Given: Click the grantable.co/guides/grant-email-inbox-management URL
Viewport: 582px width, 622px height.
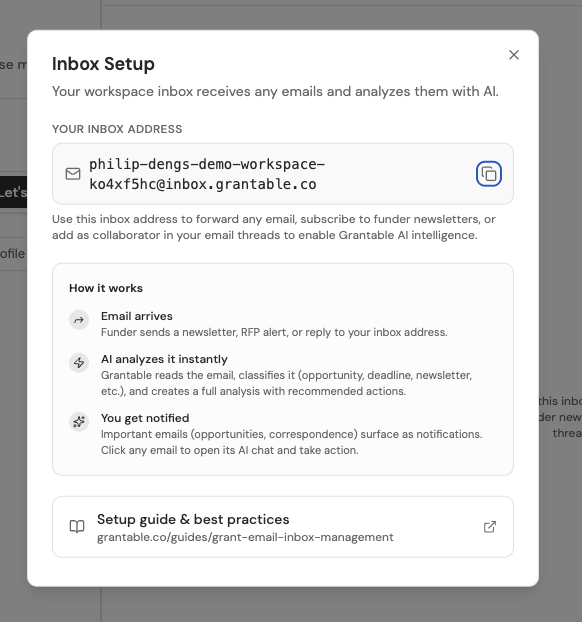Looking at the screenshot, I should coord(245,537).
